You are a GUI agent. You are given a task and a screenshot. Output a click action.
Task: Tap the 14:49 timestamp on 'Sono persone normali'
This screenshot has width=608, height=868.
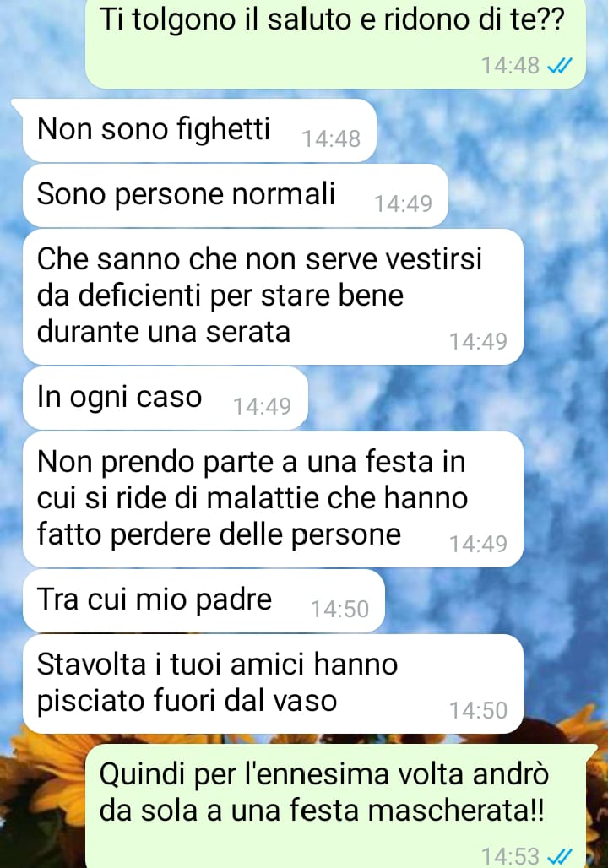pos(403,203)
